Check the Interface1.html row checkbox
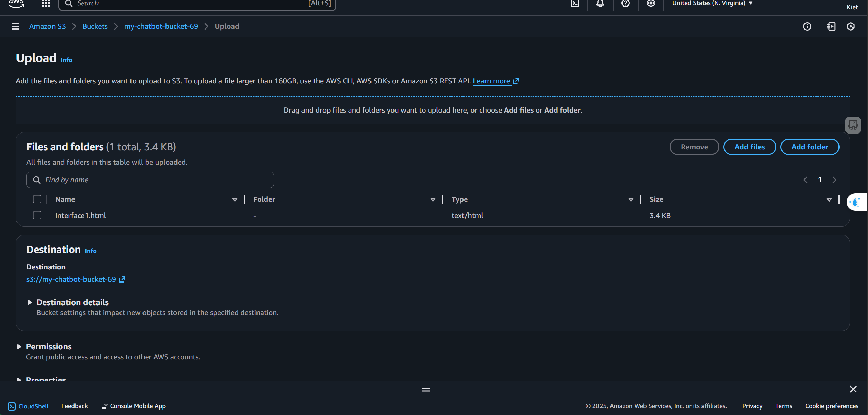The height and width of the screenshot is (415, 868). pyautogui.click(x=37, y=216)
